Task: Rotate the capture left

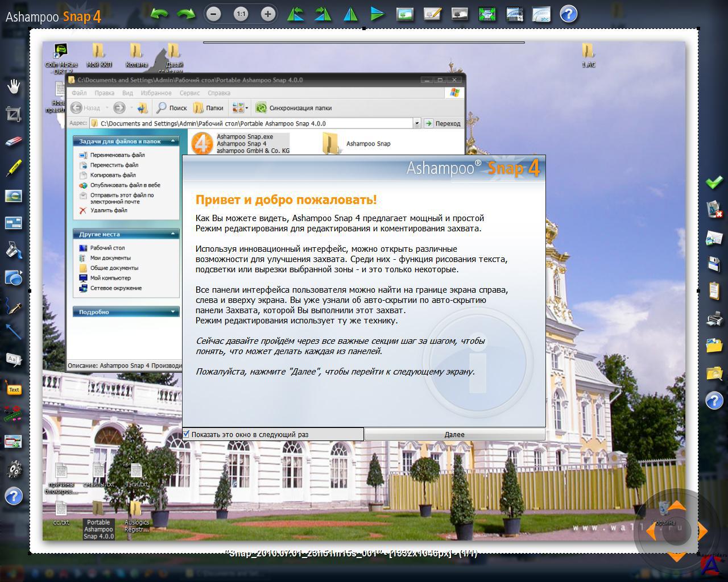Action: click(295, 14)
